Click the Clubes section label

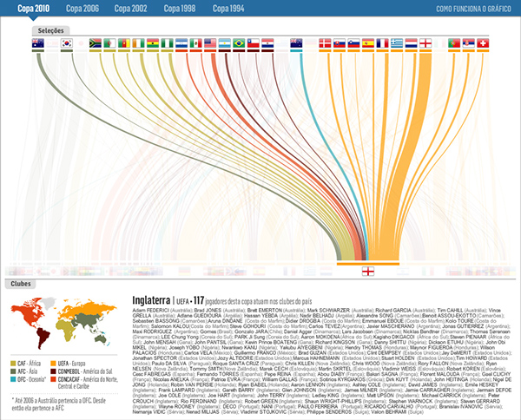[x=21, y=284]
